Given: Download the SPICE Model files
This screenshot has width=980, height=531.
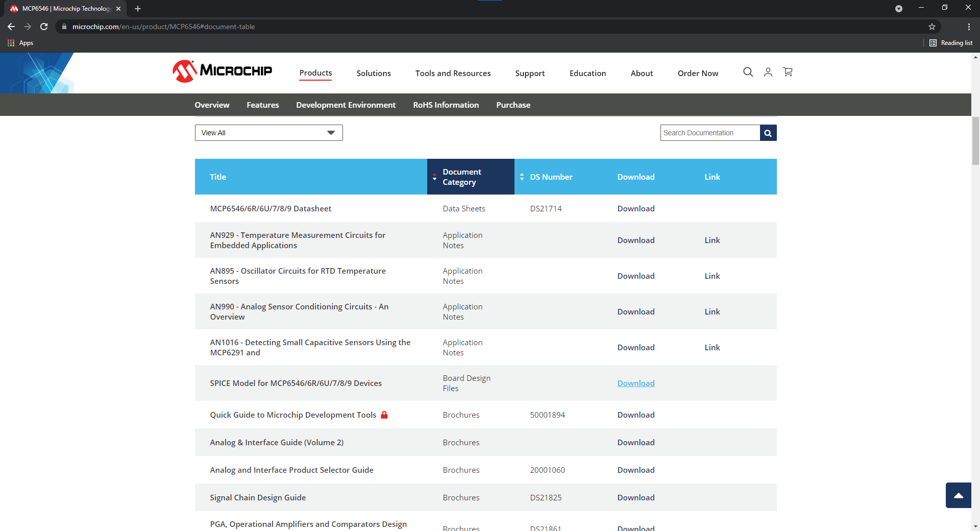Looking at the screenshot, I should point(635,383).
